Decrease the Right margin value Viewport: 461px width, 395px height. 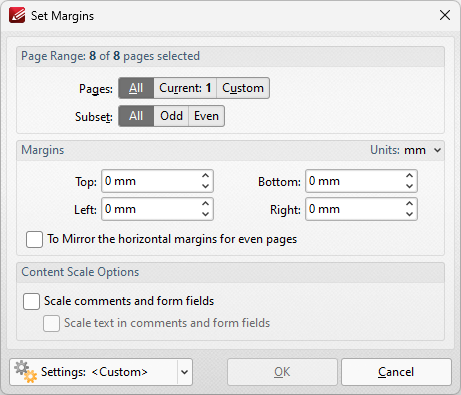coord(410,215)
